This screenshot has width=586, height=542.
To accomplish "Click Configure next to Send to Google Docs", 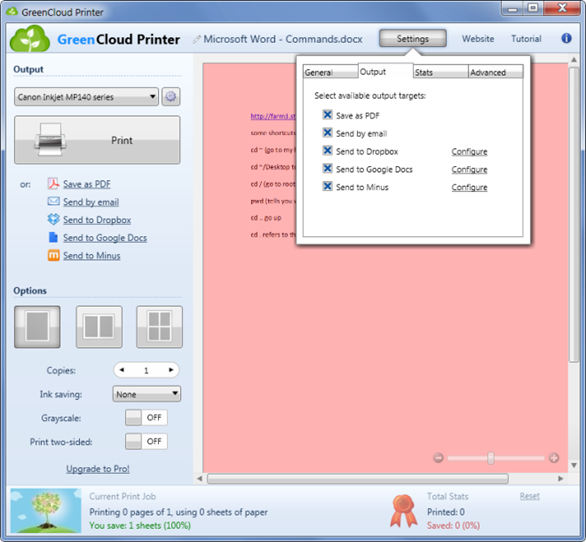I will [469, 169].
